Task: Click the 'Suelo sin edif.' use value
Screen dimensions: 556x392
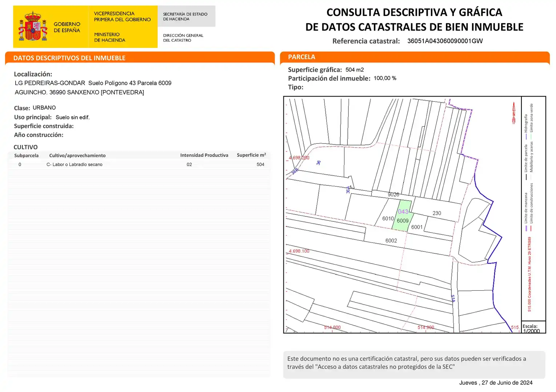Action: (73, 117)
